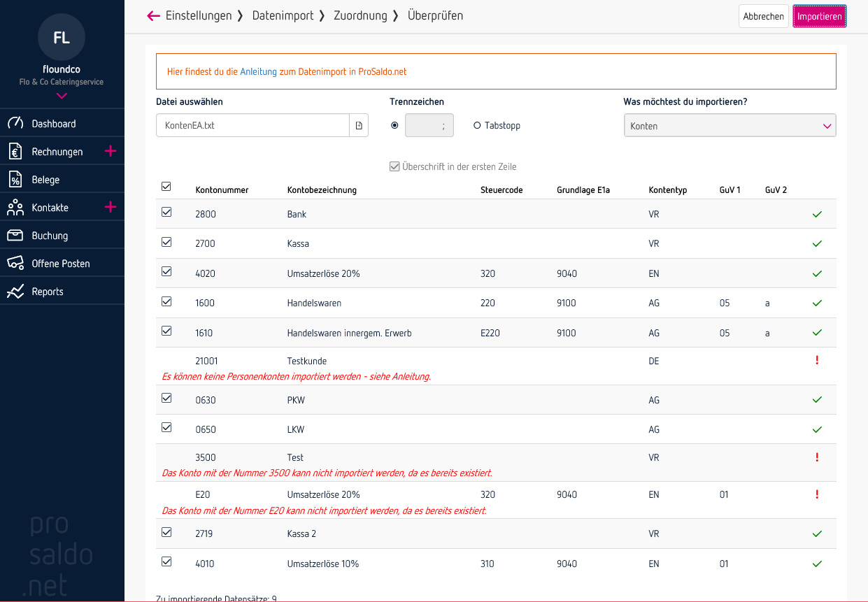This screenshot has height=602, width=868.
Task: Click the file picker icon next to KontenEA.txt
Action: click(x=359, y=124)
